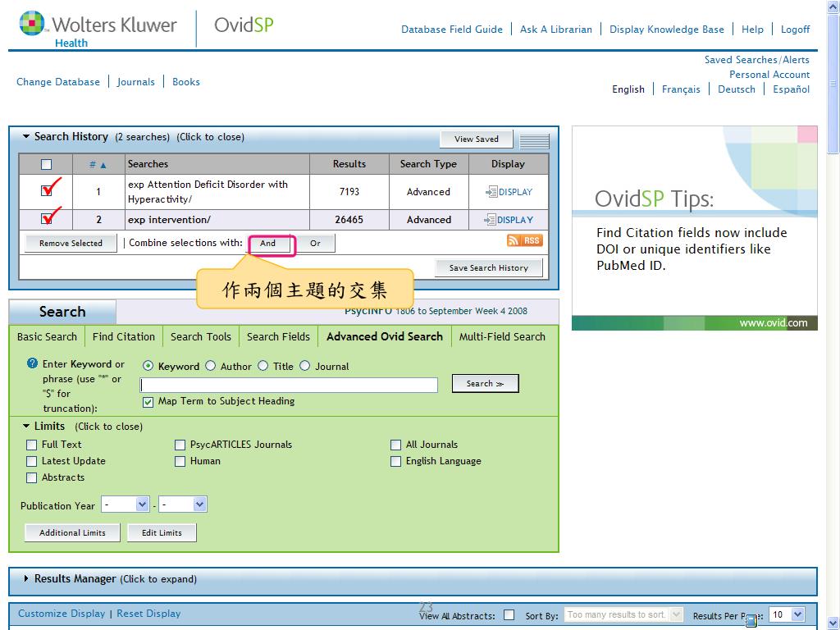The height and width of the screenshot is (630, 840).
Task: Select the Title radio button
Action: click(263, 365)
